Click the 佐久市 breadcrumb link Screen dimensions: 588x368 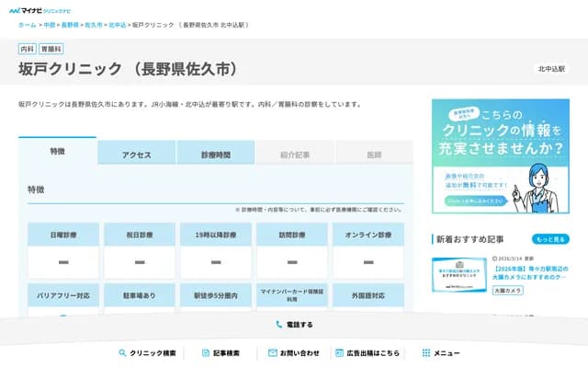point(93,26)
